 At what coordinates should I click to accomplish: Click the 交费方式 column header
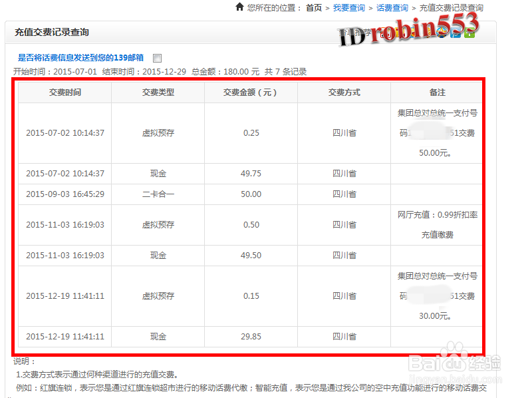tap(344, 93)
